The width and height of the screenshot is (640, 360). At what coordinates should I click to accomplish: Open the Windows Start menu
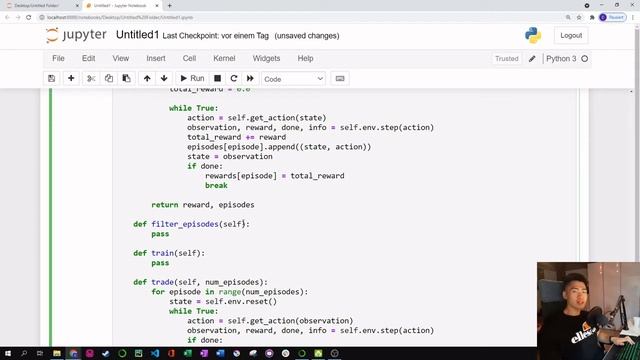[8, 353]
